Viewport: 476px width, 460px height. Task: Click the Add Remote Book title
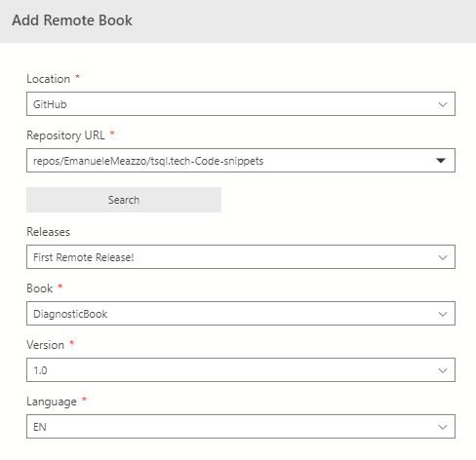[x=72, y=20]
